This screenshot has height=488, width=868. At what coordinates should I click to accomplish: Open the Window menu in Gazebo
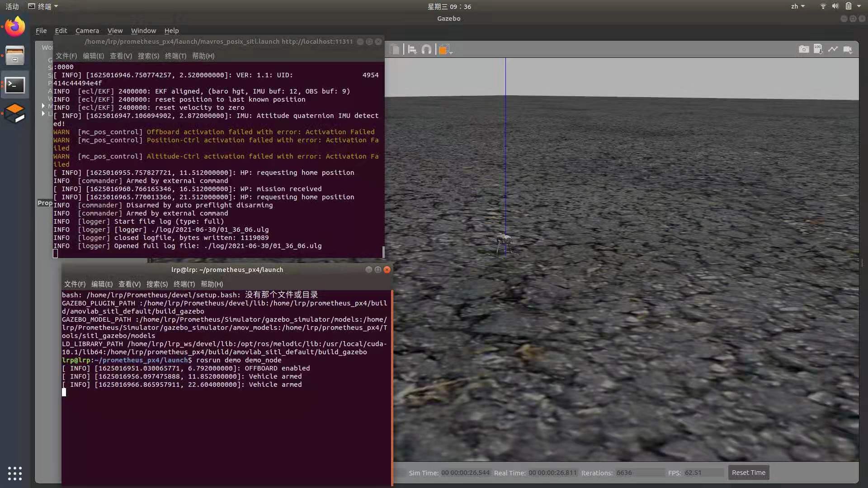point(143,31)
